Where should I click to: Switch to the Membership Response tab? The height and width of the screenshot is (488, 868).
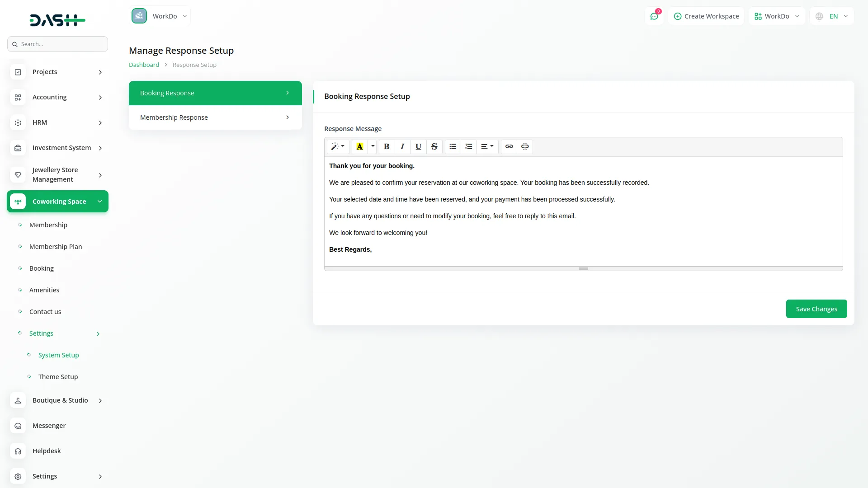pyautogui.click(x=215, y=117)
